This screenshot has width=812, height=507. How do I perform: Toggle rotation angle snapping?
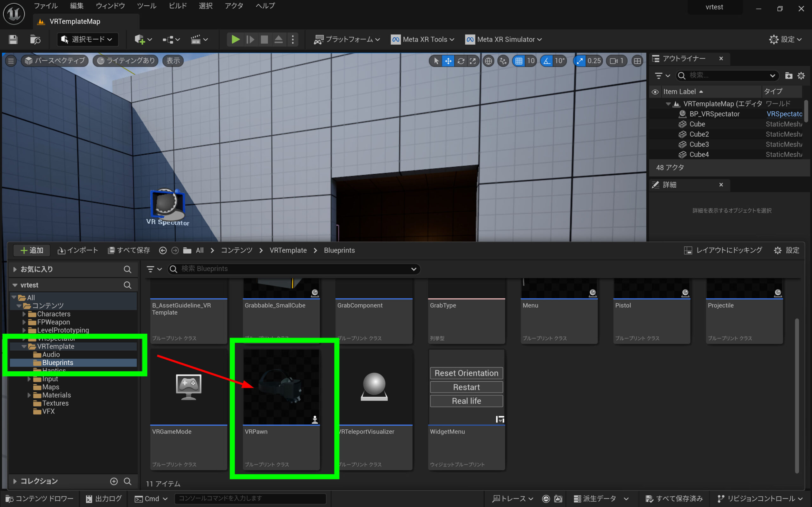(x=547, y=61)
